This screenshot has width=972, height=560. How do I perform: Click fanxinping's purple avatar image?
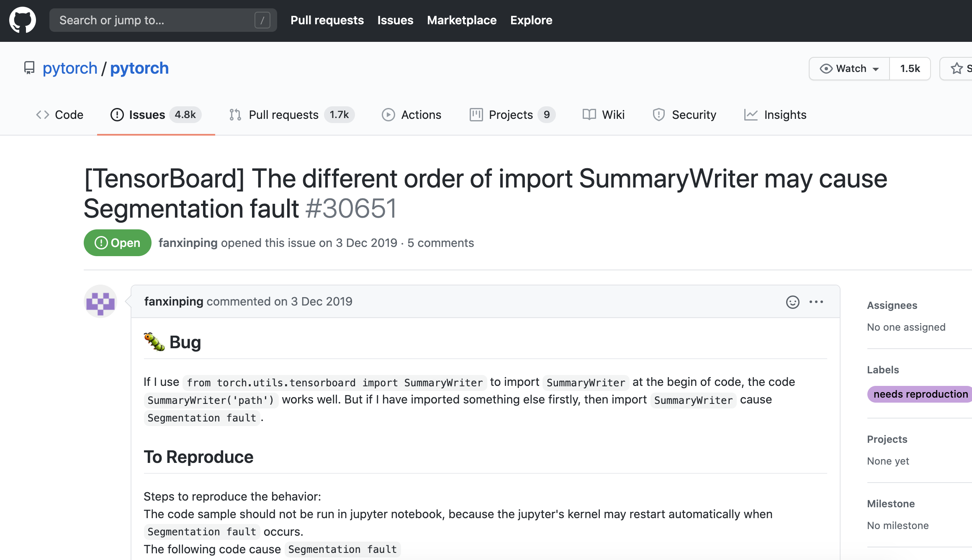click(x=100, y=302)
